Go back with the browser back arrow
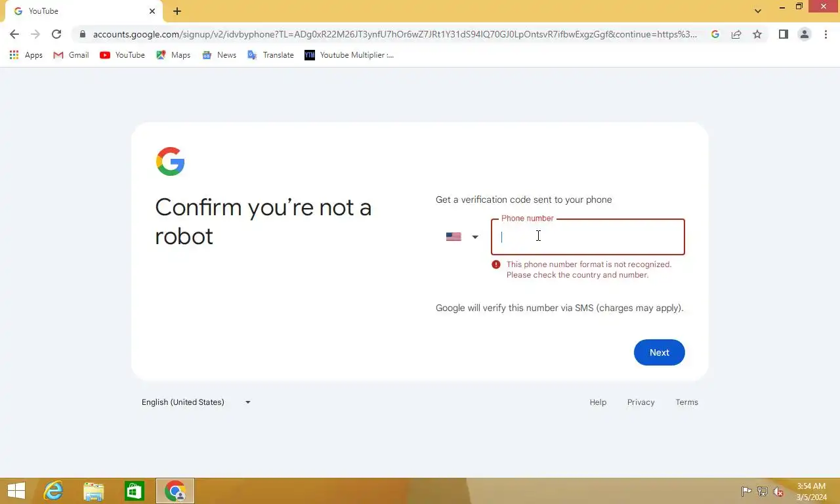 14,34
